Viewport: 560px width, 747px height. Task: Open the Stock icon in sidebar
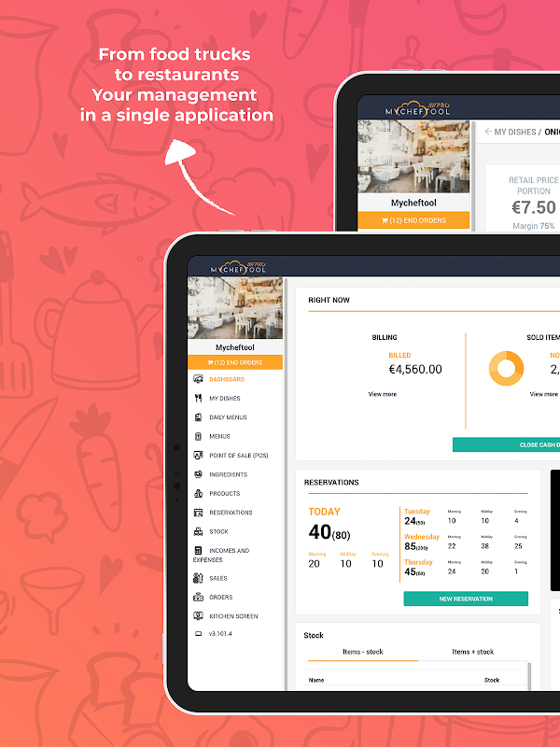click(x=198, y=531)
